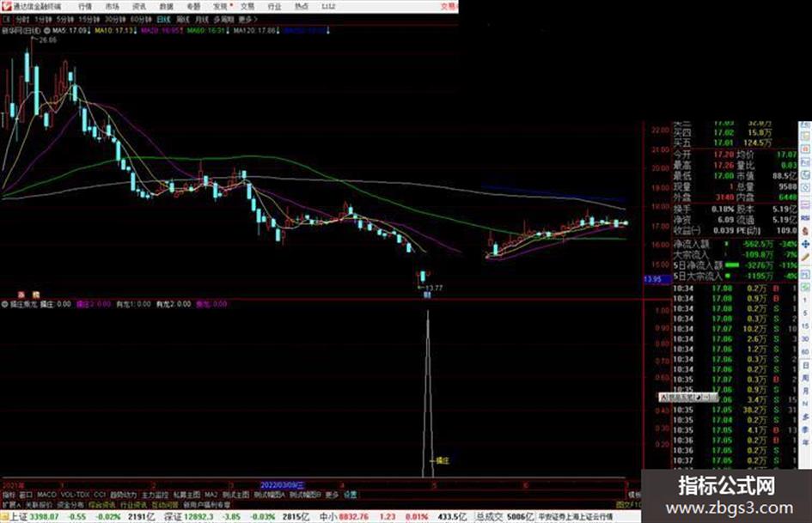Open the 设置 button in indicator bar

tap(351, 495)
